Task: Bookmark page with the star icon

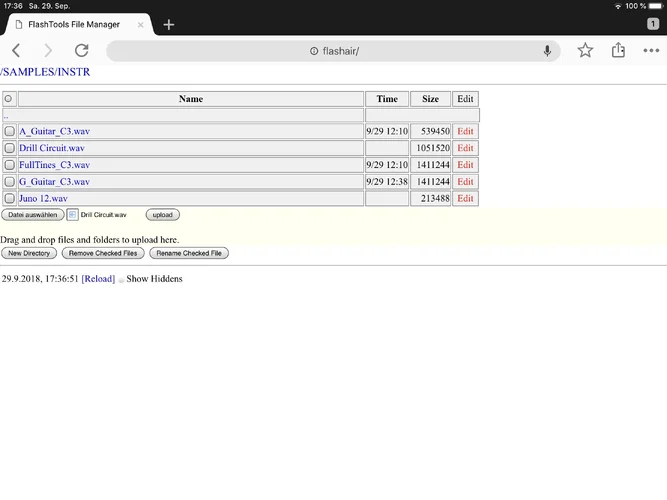Action: pos(585,51)
